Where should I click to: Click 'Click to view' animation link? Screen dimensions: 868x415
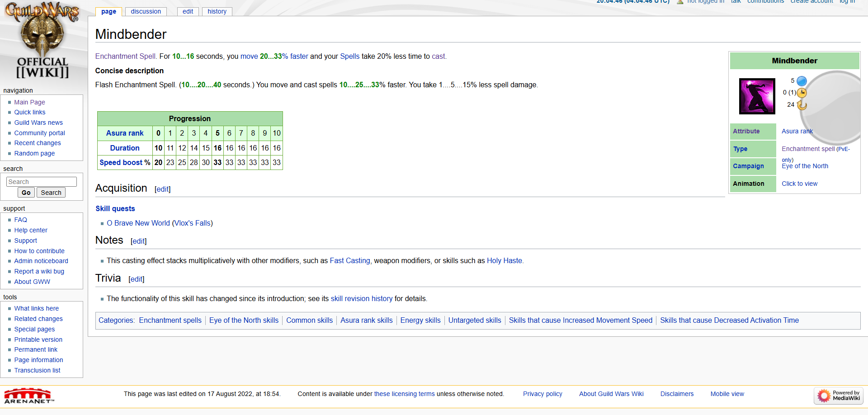pyautogui.click(x=800, y=184)
